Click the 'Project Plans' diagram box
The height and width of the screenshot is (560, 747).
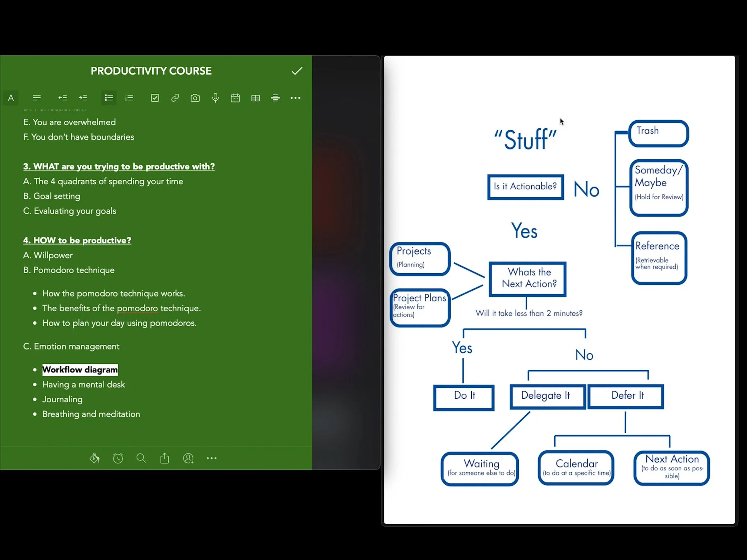point(420,308)
